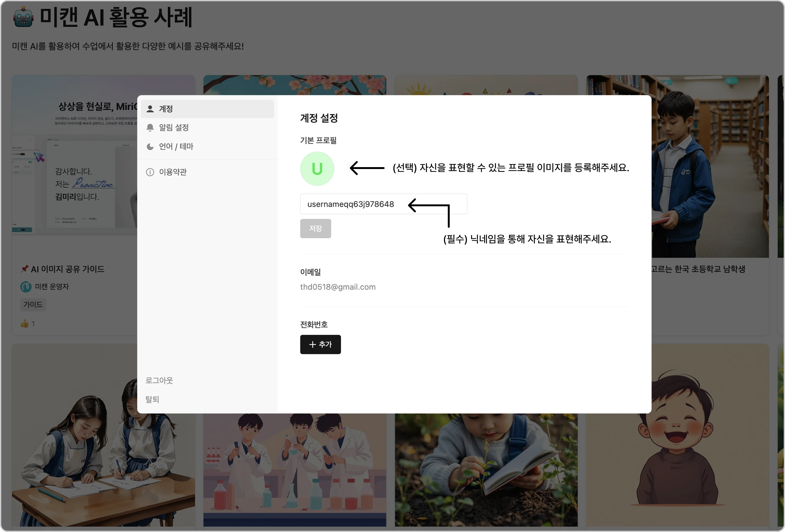Select the person icon beside 계정

150,109
